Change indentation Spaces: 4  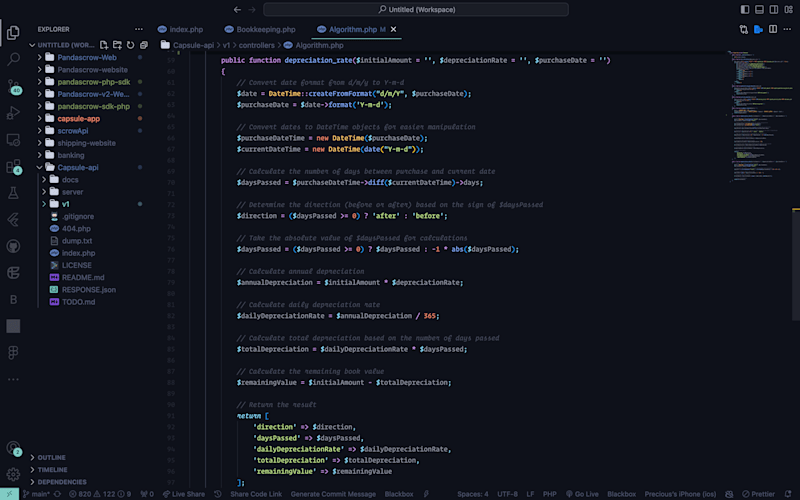[472, 494]
